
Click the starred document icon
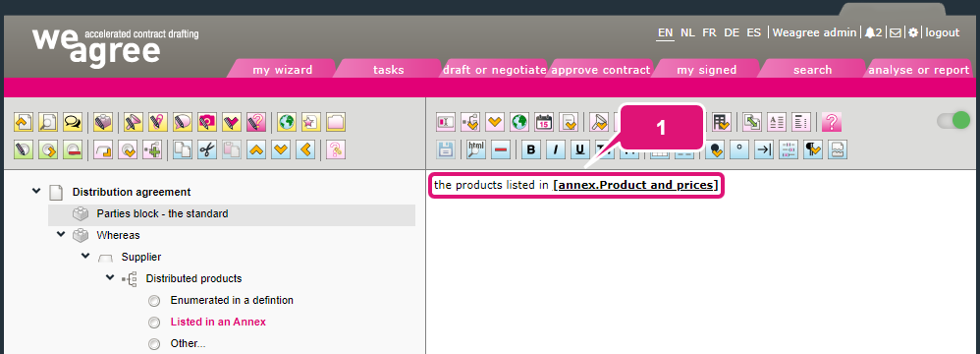311,122
